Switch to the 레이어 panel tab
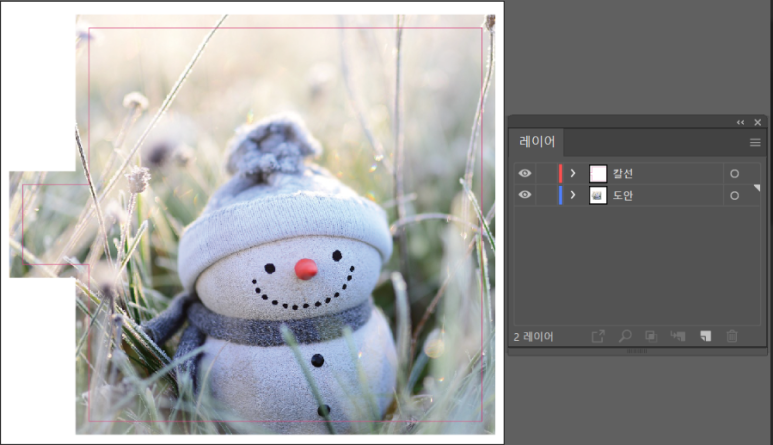The image size is (773, 445). 537,142
